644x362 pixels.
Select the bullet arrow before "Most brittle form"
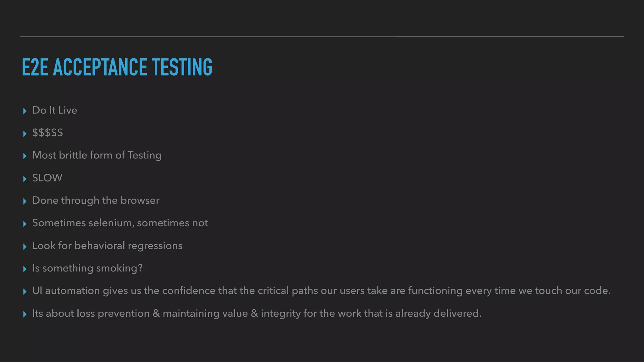[x=25, y=156]
